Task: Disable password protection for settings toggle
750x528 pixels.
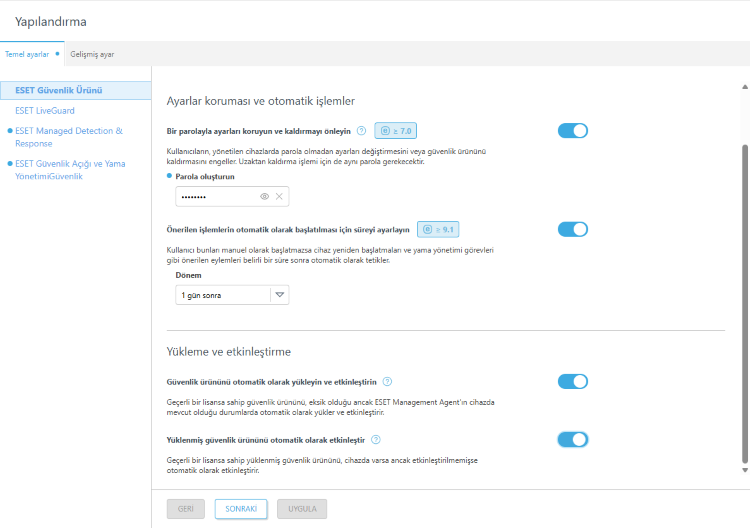Action: click(x=573, y=130)
